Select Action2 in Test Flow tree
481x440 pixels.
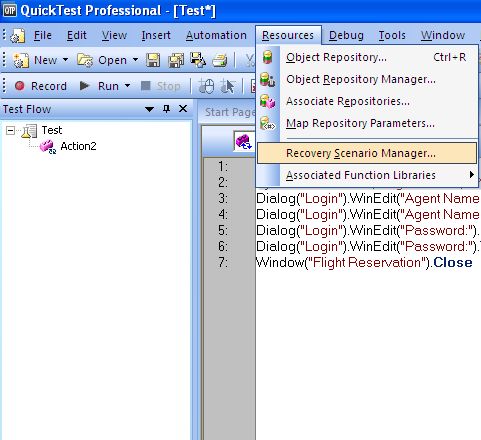click(x=78, y=146)
